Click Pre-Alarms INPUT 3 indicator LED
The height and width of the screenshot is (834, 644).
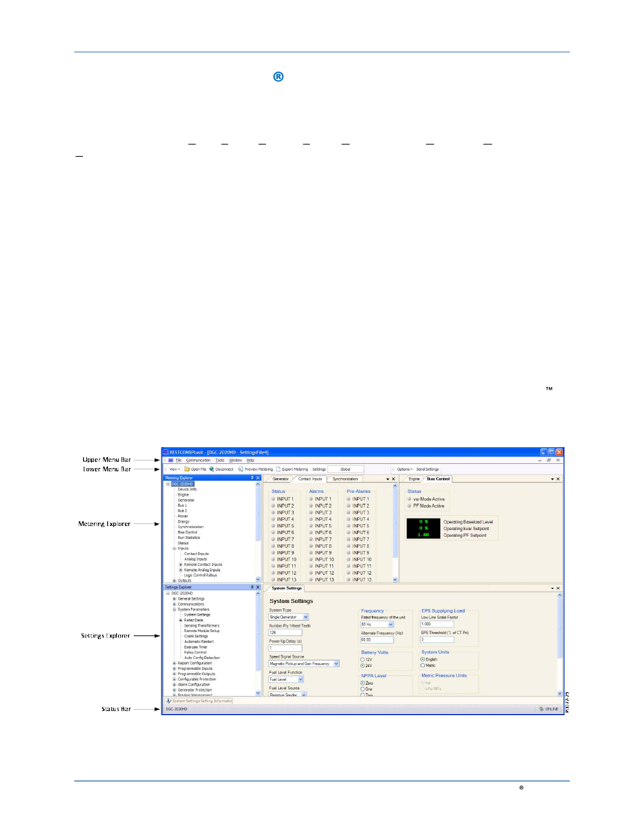click(x=348, y=513)
